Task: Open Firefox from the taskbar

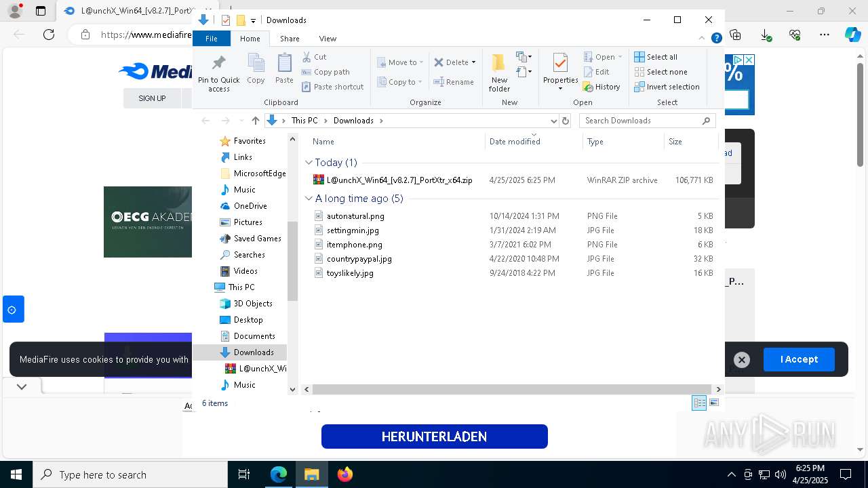Action: click(345, 474)
